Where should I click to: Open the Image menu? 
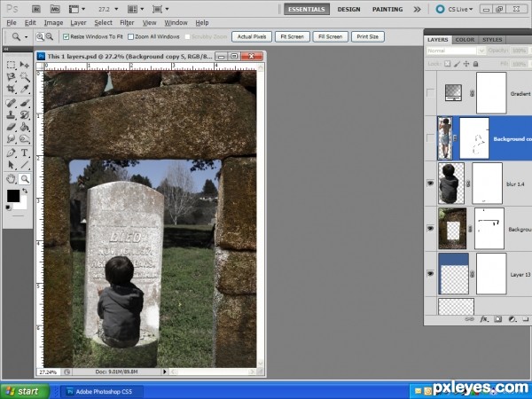(x=53, y=23)
